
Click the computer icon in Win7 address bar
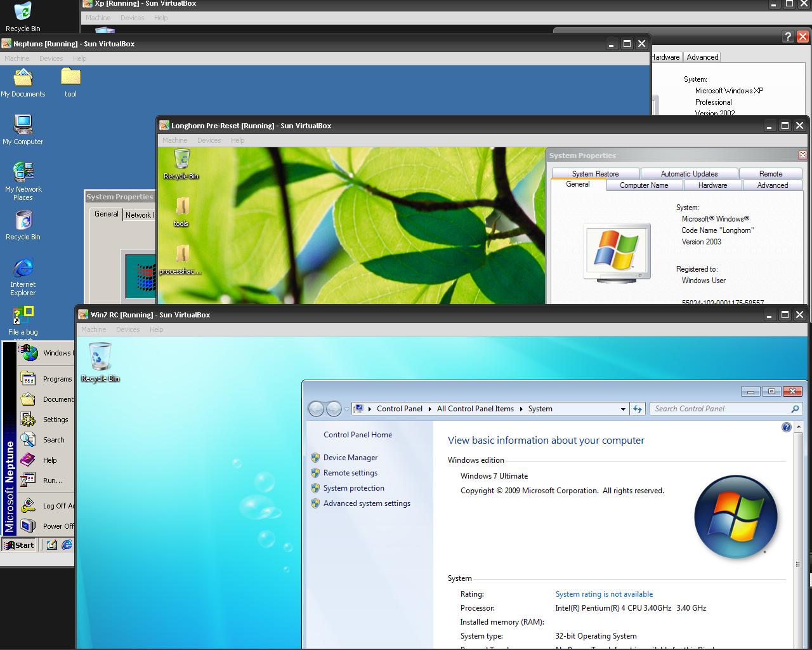click(x=358, y=409)
